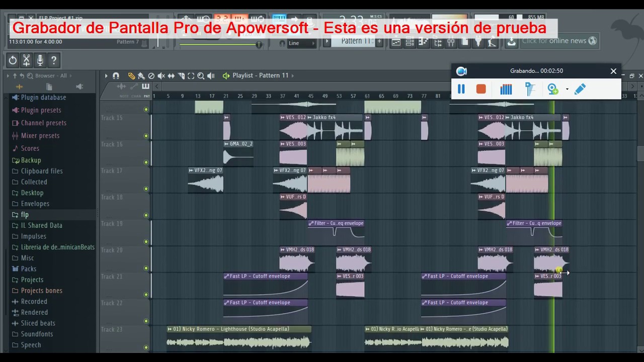
Task: Mute Track 23 with its green dot
Action: pyautogui.click(x=146, y=347)
